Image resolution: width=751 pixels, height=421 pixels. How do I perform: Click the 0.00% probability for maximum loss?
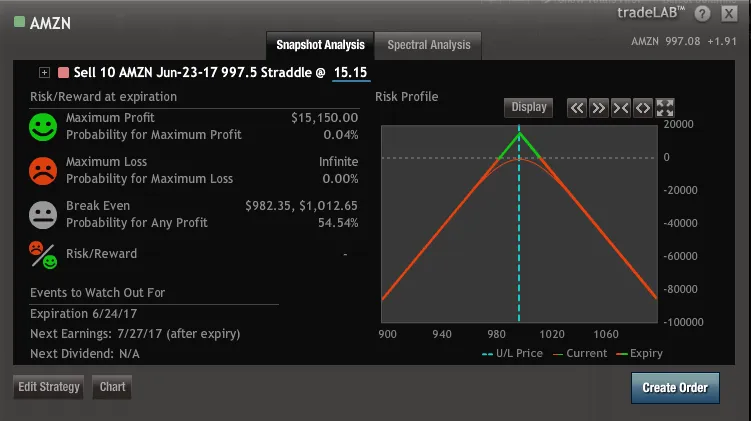pyautogui.click(x=340, y=179)
